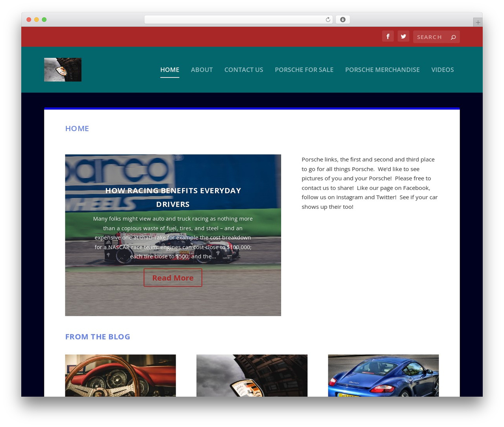Screen dimensions: 504x427
Task: Minimize window with yellow button
Action: (x=36, y=20)
